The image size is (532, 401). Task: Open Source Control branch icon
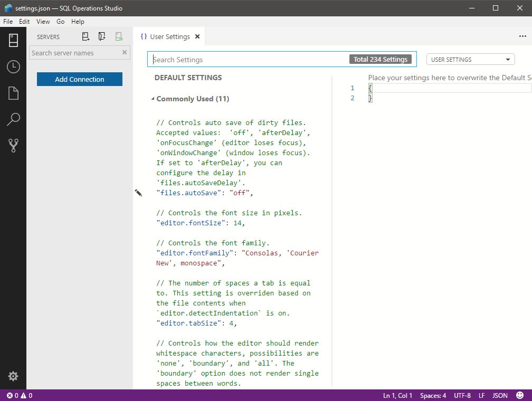pyautogui.click(x=13, y=146)
